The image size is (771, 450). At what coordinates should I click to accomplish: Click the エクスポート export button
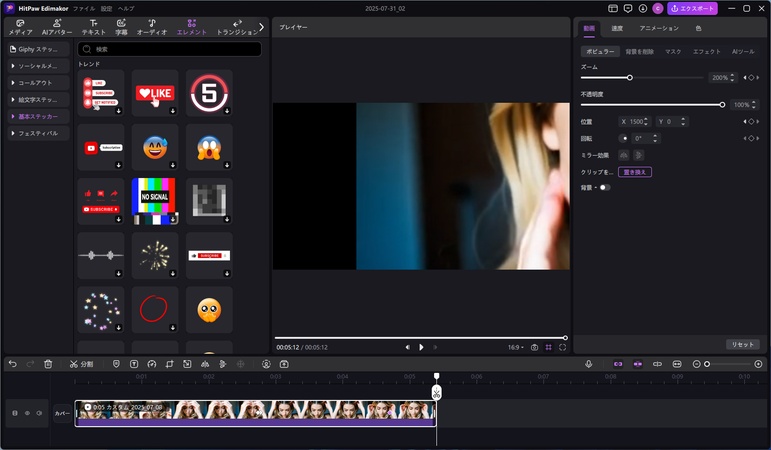tap(692, 8)
